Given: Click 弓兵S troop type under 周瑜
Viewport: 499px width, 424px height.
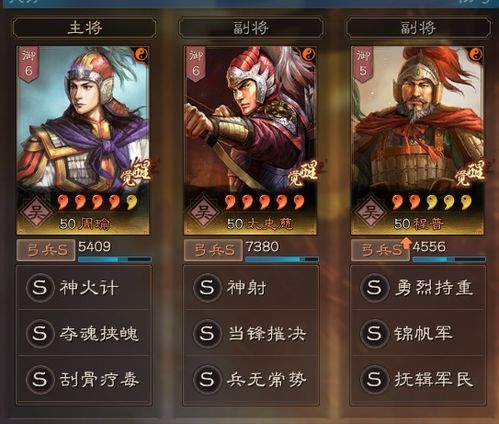Looking at the screenshot, I should [46, 250].
